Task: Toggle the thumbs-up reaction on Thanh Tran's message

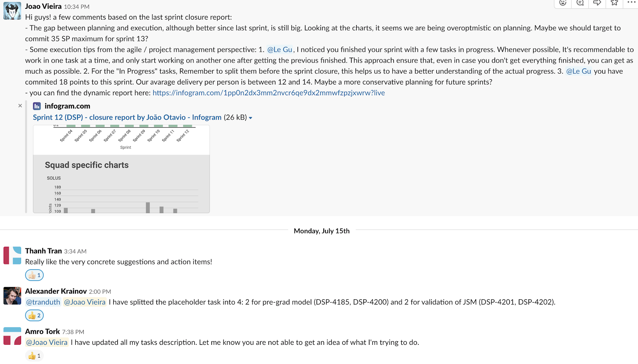Action: coord(34,275)
